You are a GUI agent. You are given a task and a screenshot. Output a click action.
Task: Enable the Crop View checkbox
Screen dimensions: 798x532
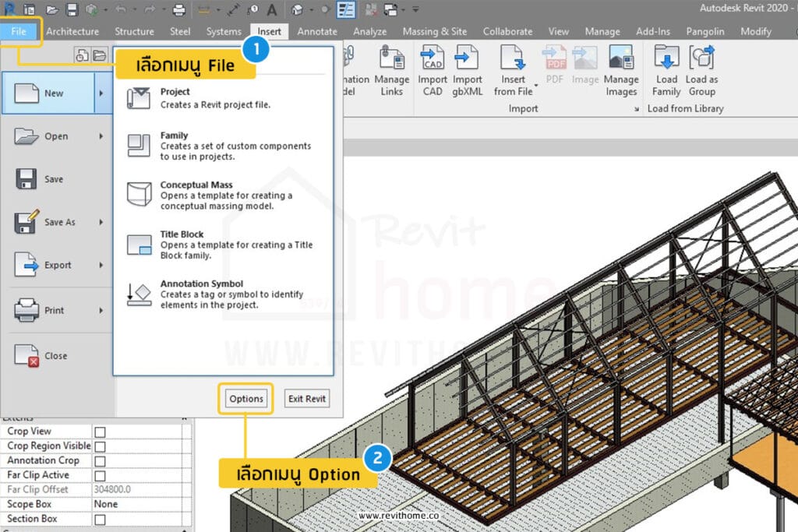click(x=101, y=431)
